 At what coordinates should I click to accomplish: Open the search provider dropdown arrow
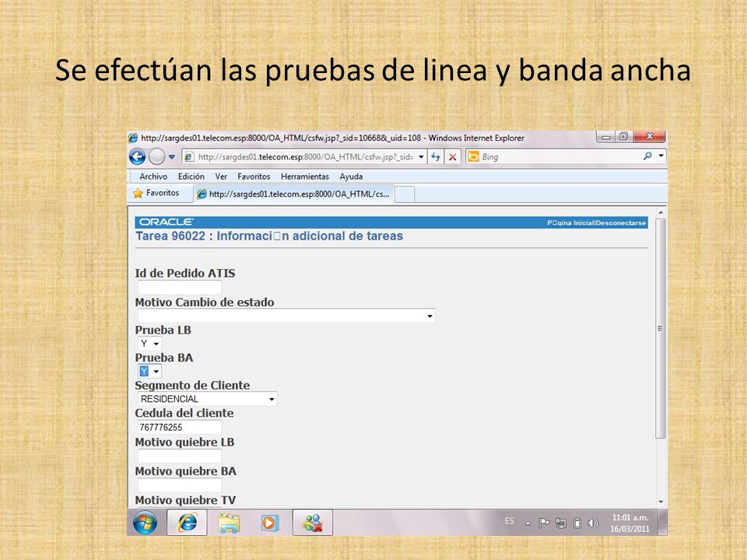(x=661, y=156)
